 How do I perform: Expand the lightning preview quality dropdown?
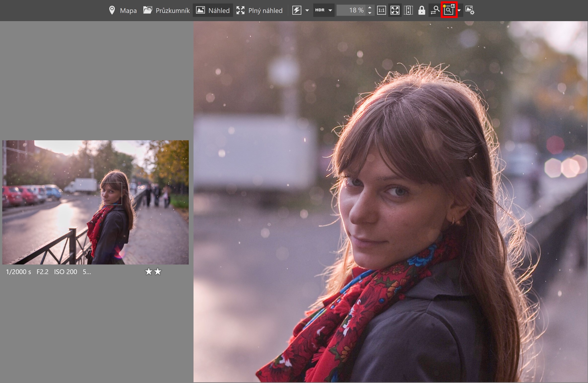point(307,10)
